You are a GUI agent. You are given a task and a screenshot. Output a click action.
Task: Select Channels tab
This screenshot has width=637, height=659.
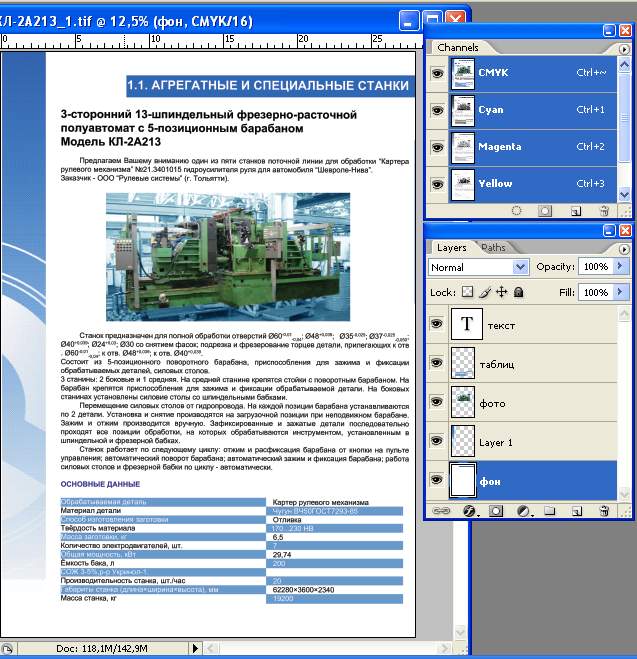458,47
